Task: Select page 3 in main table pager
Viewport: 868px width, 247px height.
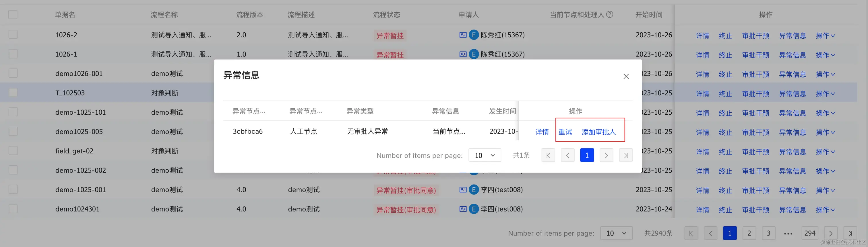Action: 769,233
